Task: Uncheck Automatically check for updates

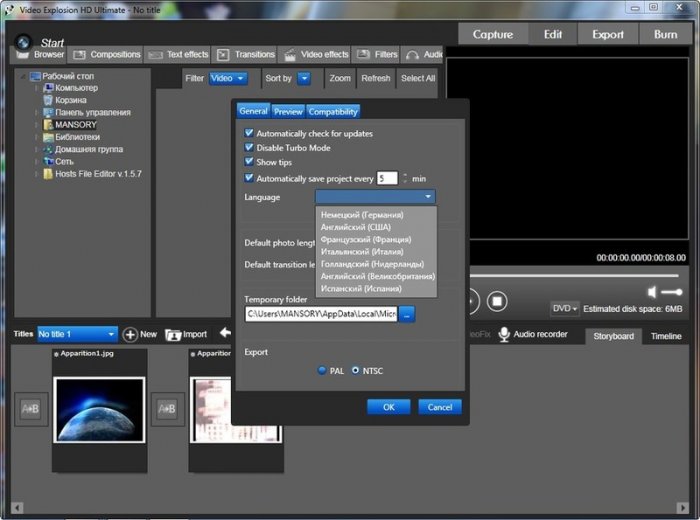Action: [x=249, y=133]
